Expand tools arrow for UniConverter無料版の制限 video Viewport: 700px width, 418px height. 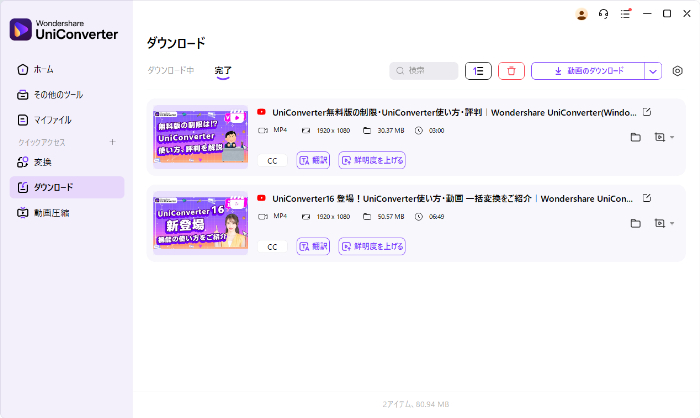point(672,138)
